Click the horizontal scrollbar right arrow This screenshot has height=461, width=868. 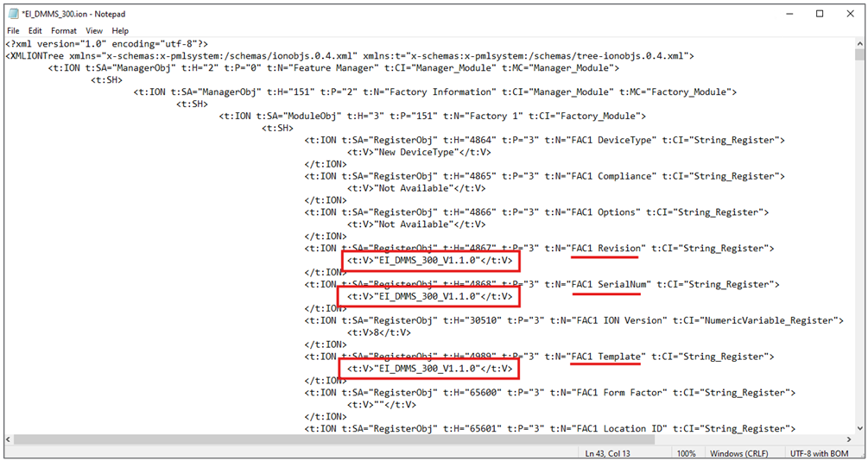pos(849,439)
